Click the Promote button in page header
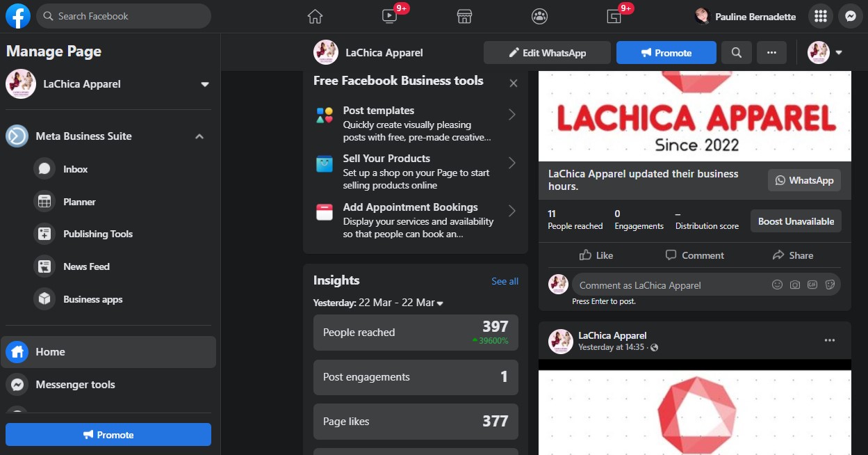 (x=666, y=52)
